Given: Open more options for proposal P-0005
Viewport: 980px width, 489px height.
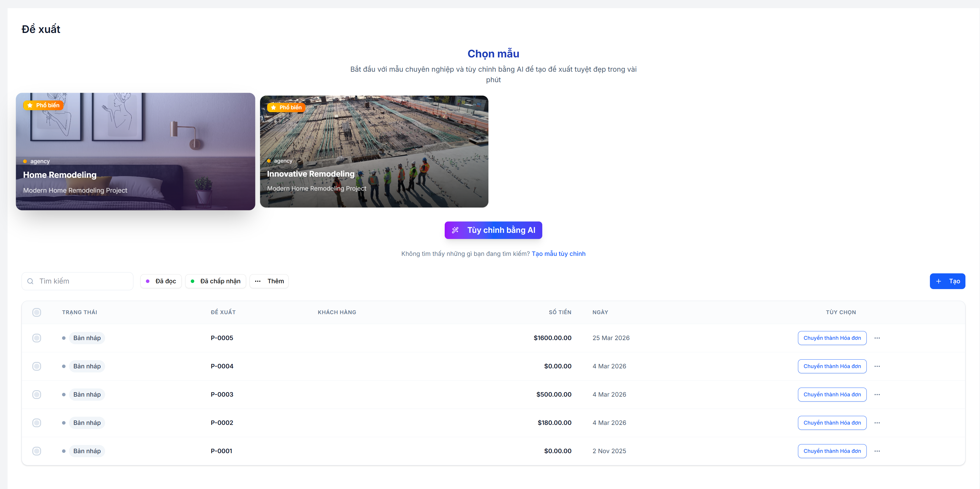Looking at the screenshot, I should click(x=877, y=338).
